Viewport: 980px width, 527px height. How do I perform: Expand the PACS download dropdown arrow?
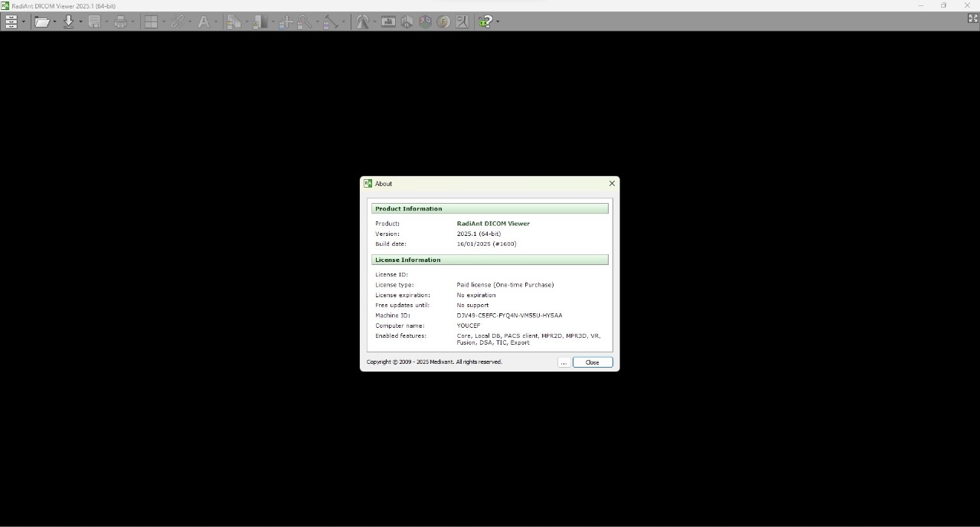tap(80, 21)
